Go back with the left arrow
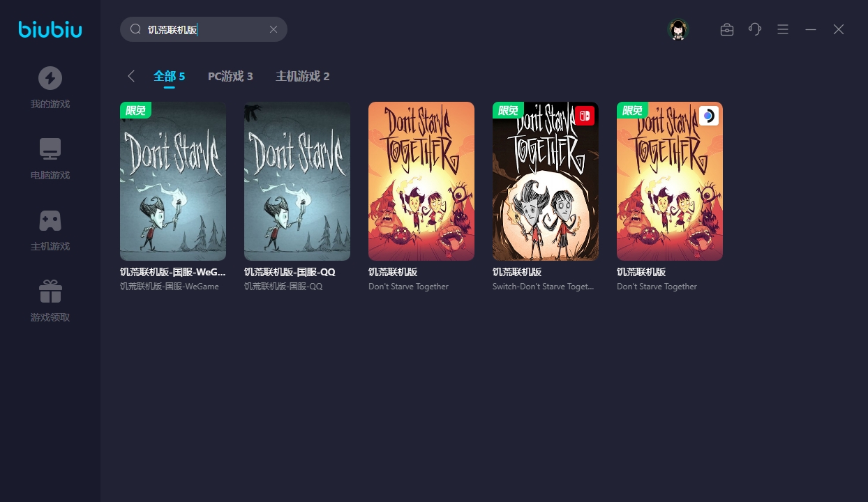Viewport: 868px width, 502px height. (131, 76)
